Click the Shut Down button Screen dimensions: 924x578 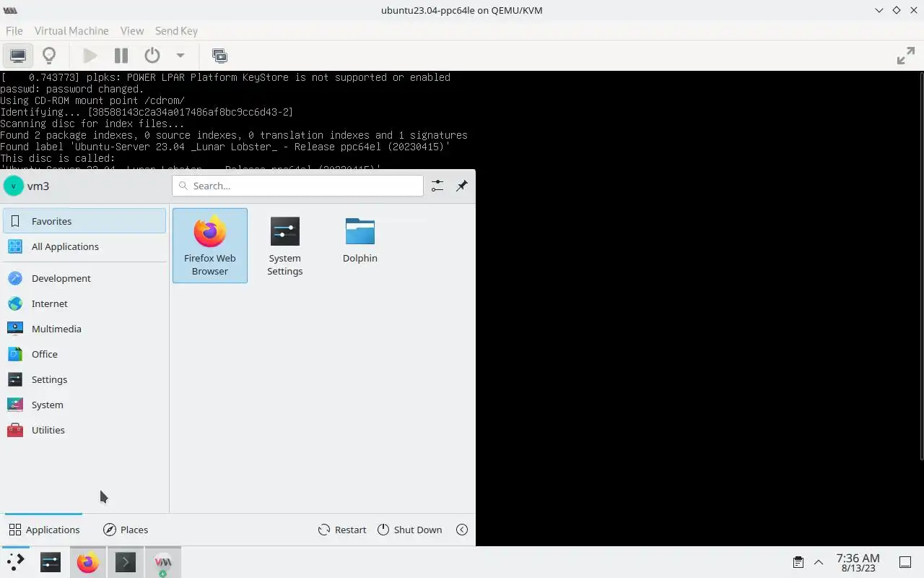click(409, 530)
